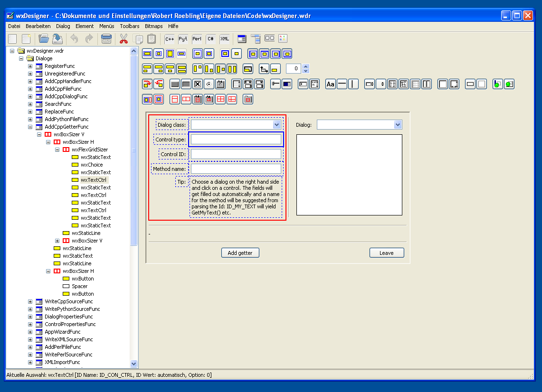Select the vertical static line tool
542x392 pixels.
click(x=353, y=84)
